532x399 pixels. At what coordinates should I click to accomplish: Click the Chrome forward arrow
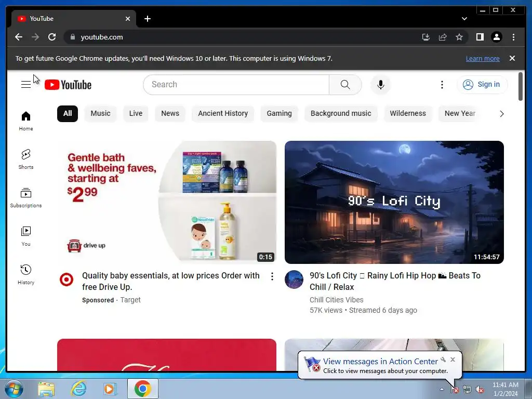pyautogui.click(x=35, y=37)
